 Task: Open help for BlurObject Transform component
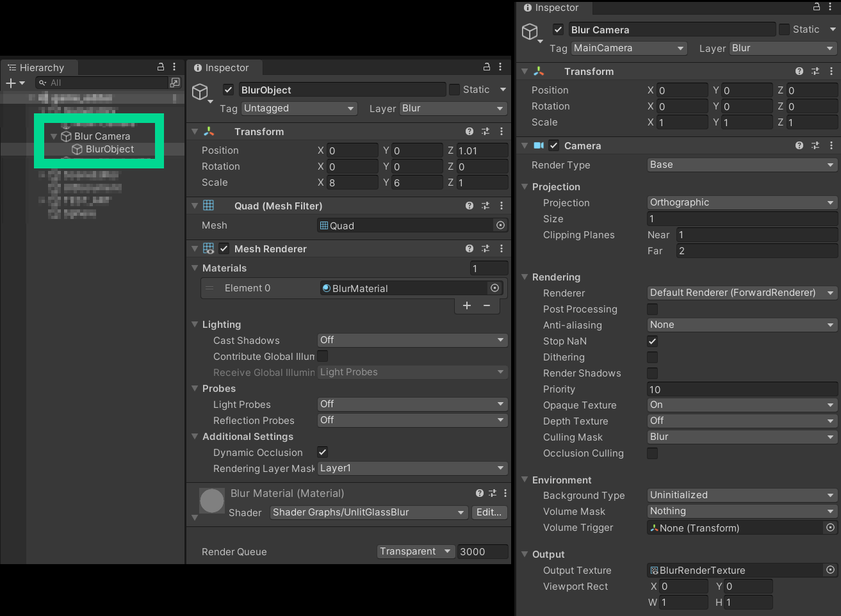[x=469, y=131]
